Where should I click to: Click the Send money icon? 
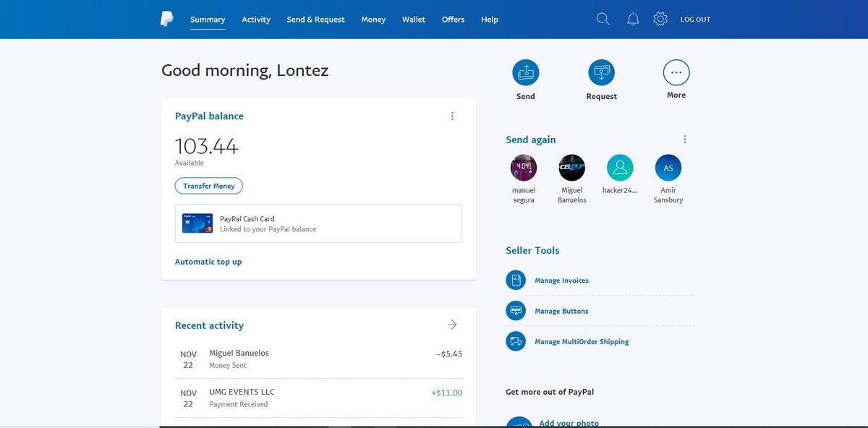(x=525, y=72)
